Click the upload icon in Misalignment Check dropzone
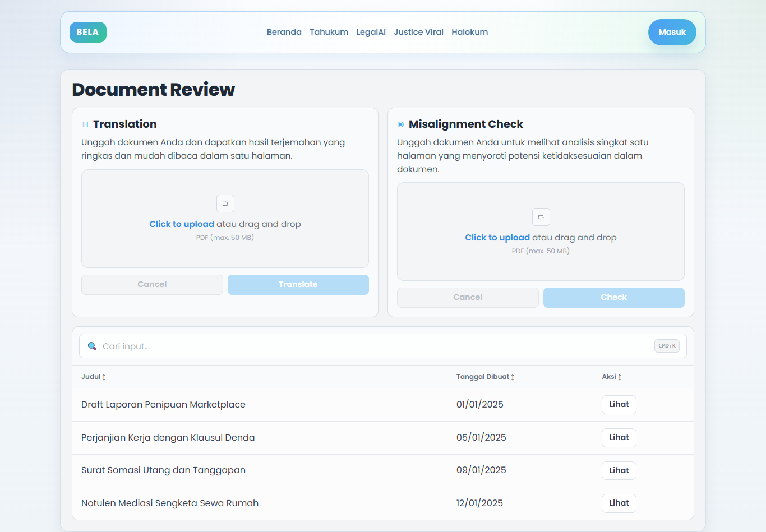 tap(541, 217)
